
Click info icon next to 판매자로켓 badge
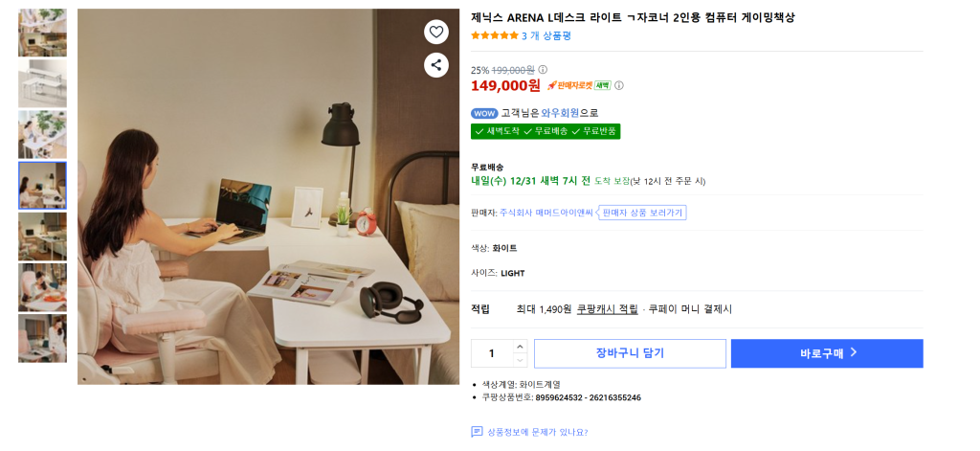(619, 85)
